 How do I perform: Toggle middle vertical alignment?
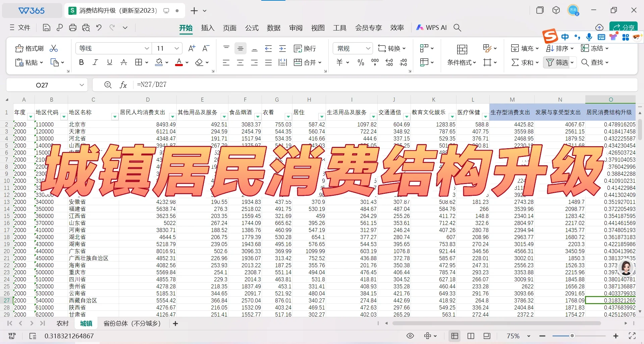coord(240,48)
